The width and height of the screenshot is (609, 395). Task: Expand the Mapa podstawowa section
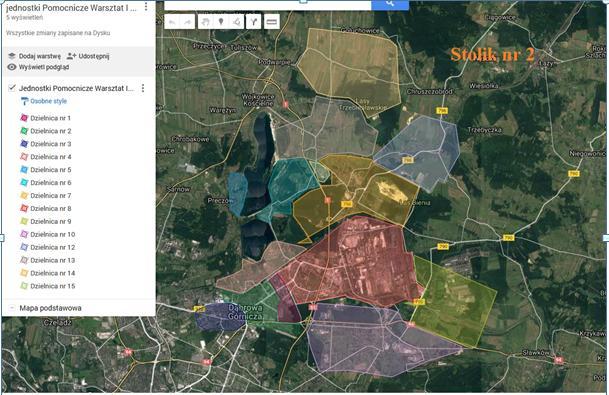click(x=12, y=308)
